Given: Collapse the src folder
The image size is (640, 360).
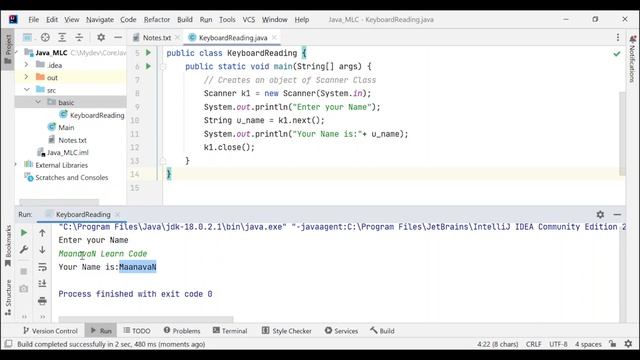Looking at the screenshot, I should click(x=27, y=89).
